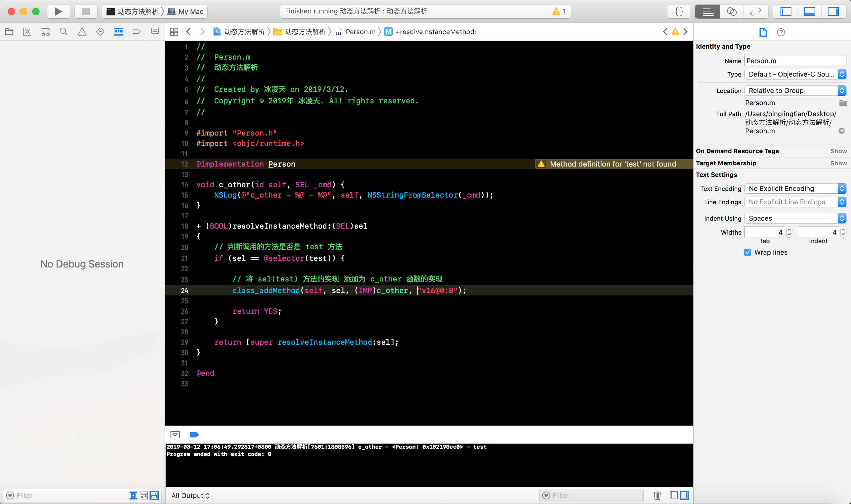Click the code snippet library braces button

click(x=679, y=12)
